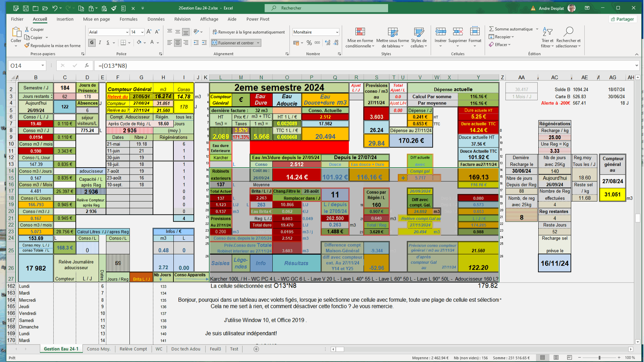Screen dimensions: 644x362
Task: Open Rechercher et sélectionner
Action: point(568,38)
